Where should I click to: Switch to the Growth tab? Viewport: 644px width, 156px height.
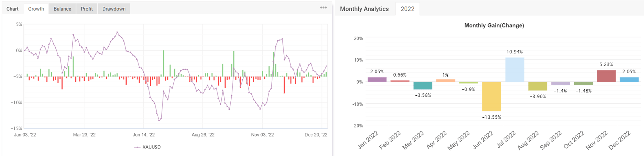click(36, 9)
